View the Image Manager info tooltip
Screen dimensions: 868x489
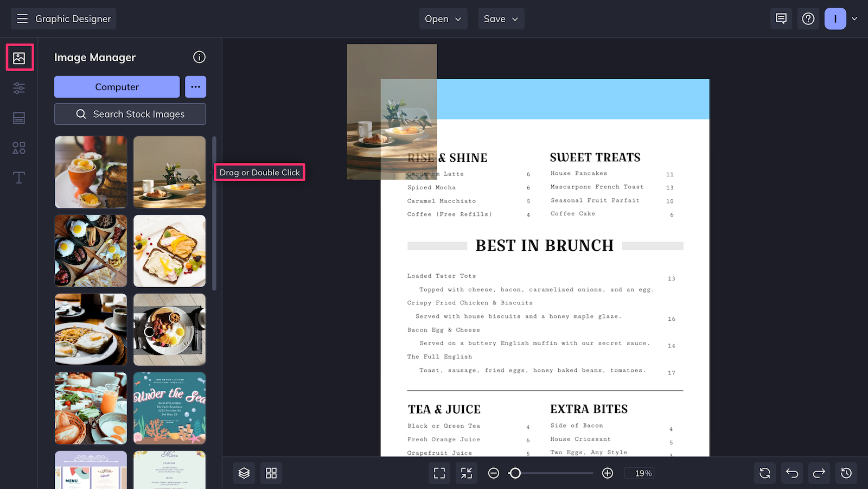coord(199,57)
